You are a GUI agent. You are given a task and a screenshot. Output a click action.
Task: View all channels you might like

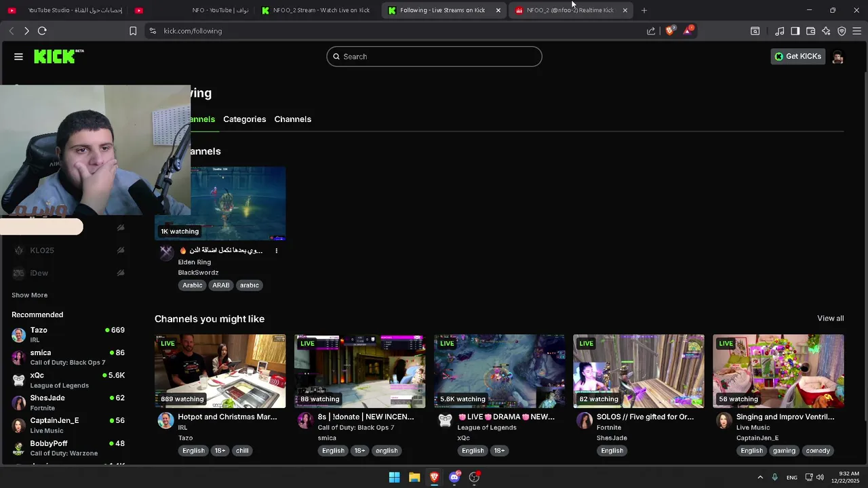click(x=830, y=319)
